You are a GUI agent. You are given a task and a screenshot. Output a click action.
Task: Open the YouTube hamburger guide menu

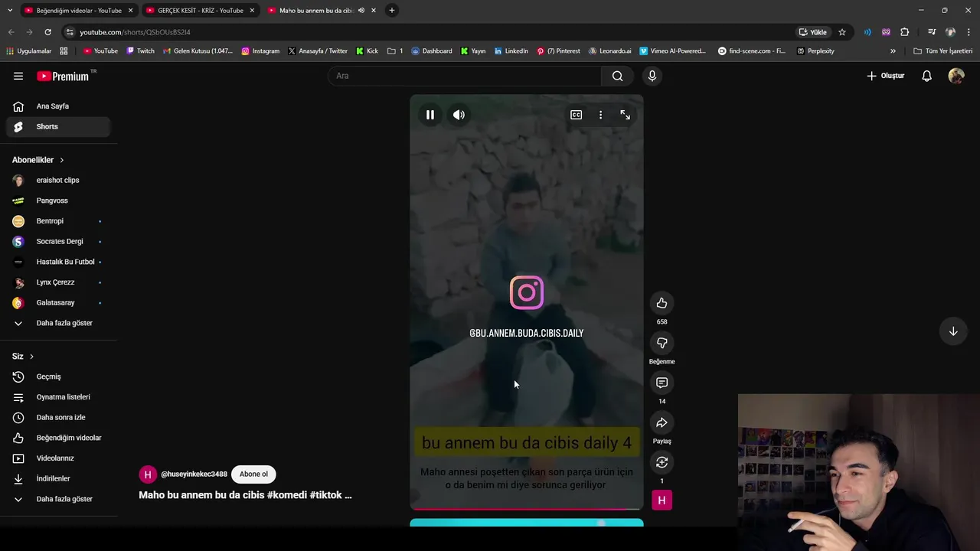pyautogui.click(x=18, y=76)
